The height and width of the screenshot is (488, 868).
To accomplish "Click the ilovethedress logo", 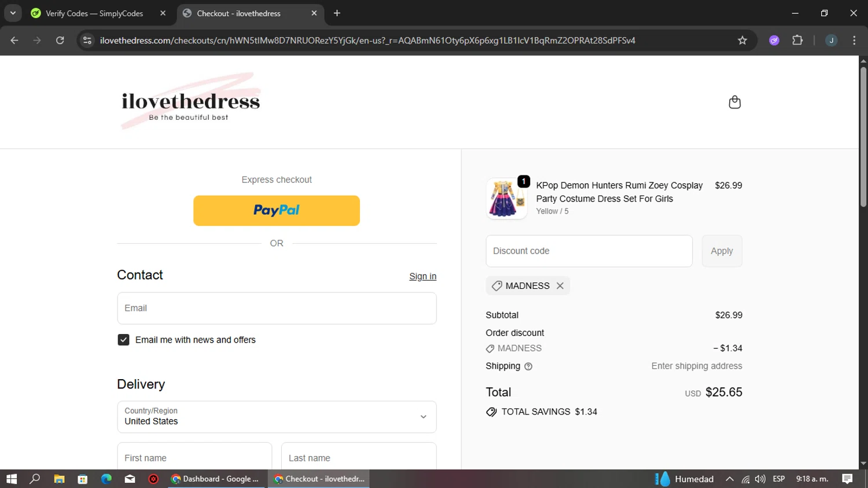I will [190, 101].
